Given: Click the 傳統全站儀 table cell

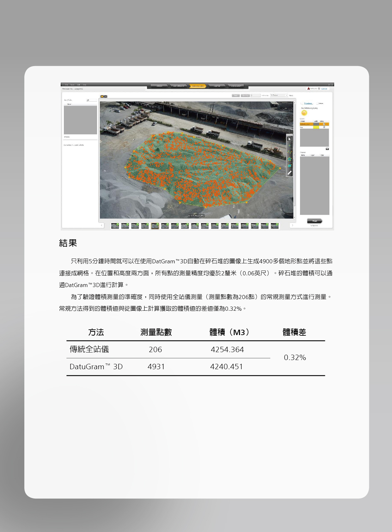Looking at the screenshot, I should (x=89, y=349).
